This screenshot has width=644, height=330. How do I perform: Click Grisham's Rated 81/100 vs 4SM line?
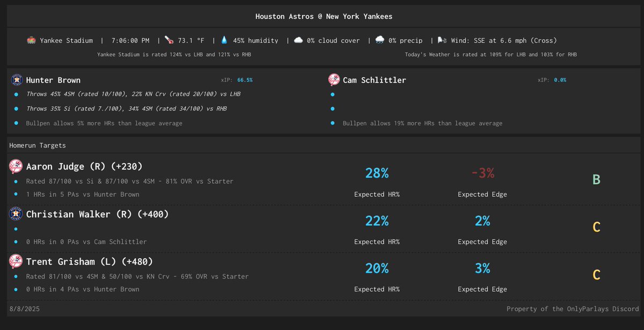click(137, 276)
